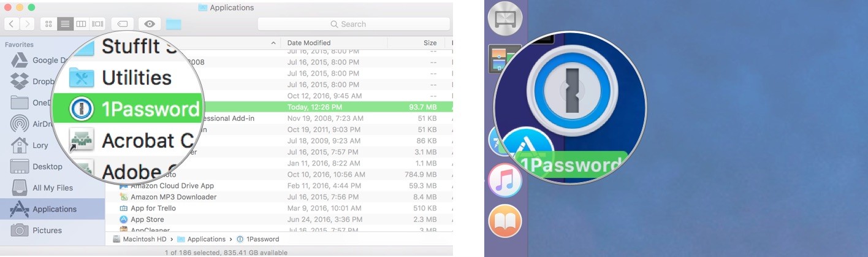
Task: Click the OneDrive folder icon in sidebar
Action: point(20,102)
